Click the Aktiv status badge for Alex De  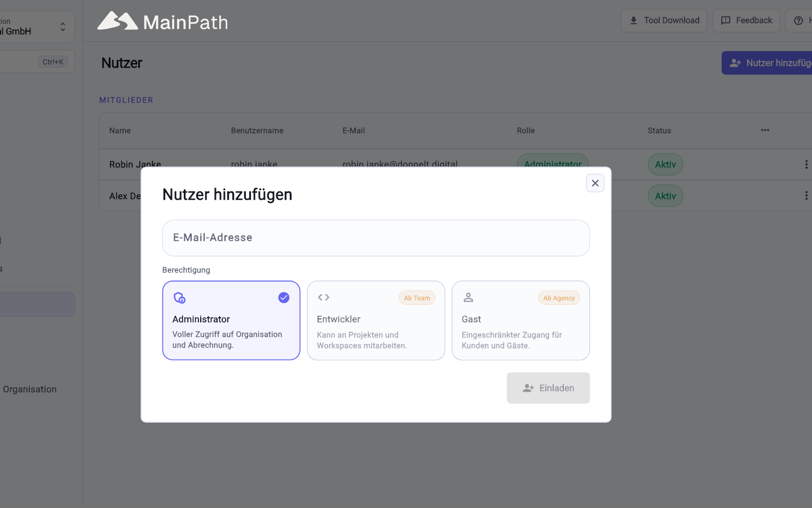click(665, 196)
